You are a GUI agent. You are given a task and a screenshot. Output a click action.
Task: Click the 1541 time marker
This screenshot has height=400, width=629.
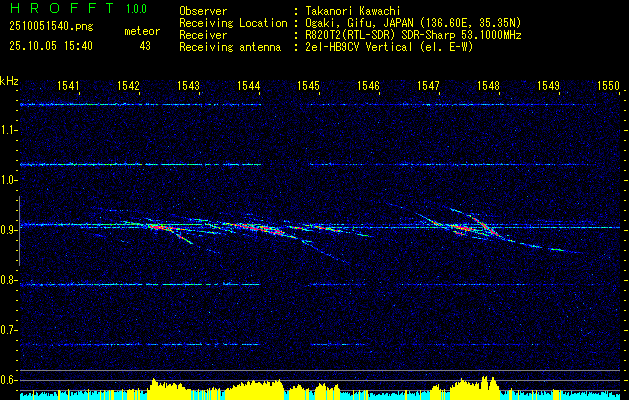[x=68, y=87]
